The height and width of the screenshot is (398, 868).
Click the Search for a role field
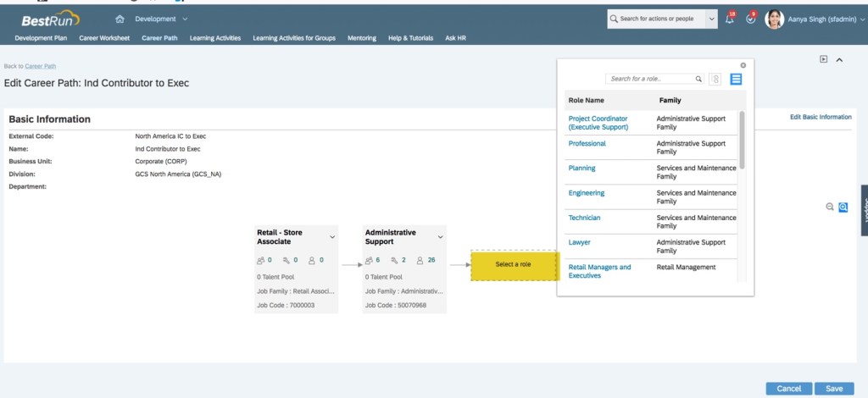650,79
